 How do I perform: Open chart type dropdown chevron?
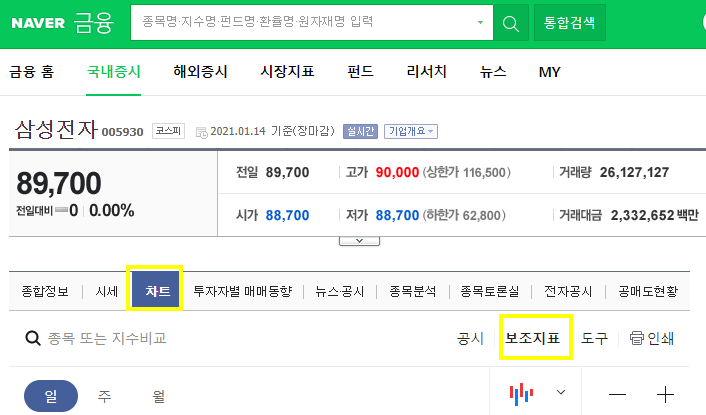point(561,392)
